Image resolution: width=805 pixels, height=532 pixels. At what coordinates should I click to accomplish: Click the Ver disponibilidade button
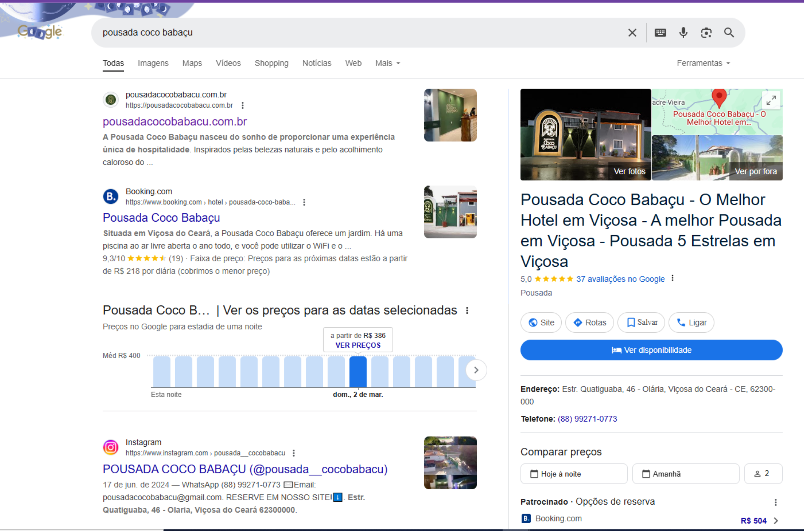point(651,350)
